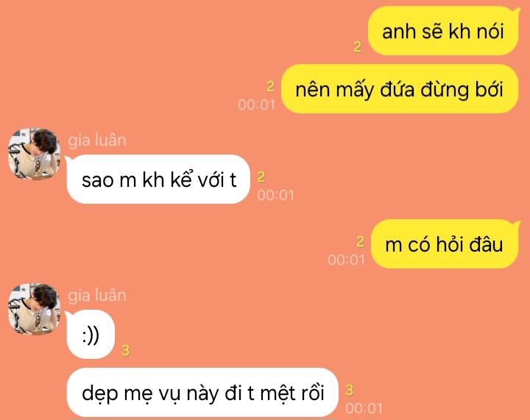
Task: Tap unread count 2 next to 'sao m kh kể với t'
Action: tap(261, 177)
